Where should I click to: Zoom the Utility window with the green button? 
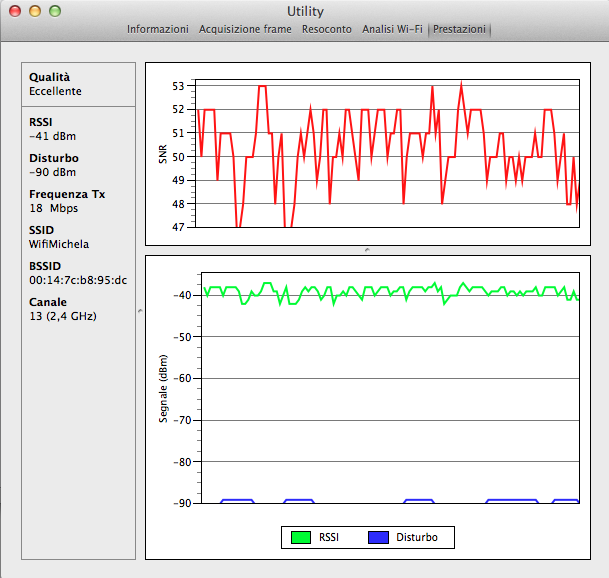55,11
